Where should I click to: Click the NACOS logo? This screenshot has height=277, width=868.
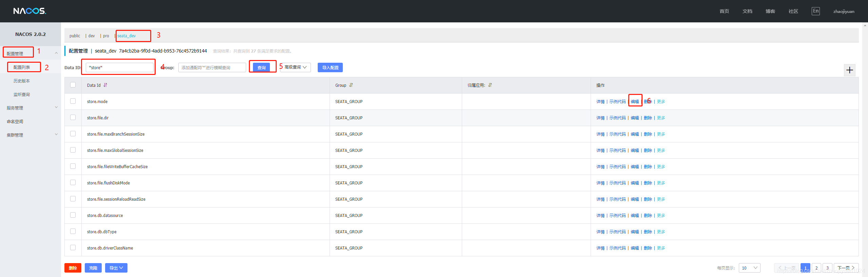(x=30, y=11)
